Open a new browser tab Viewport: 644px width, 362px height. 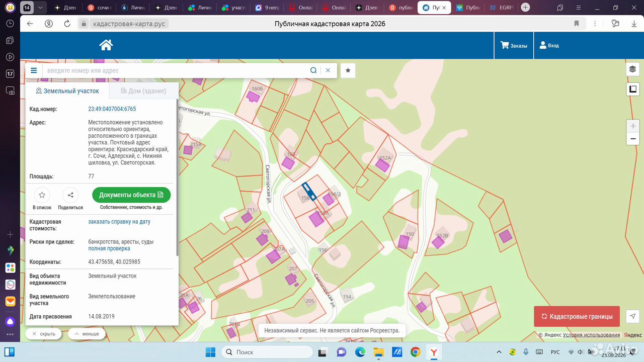point(525,8)
